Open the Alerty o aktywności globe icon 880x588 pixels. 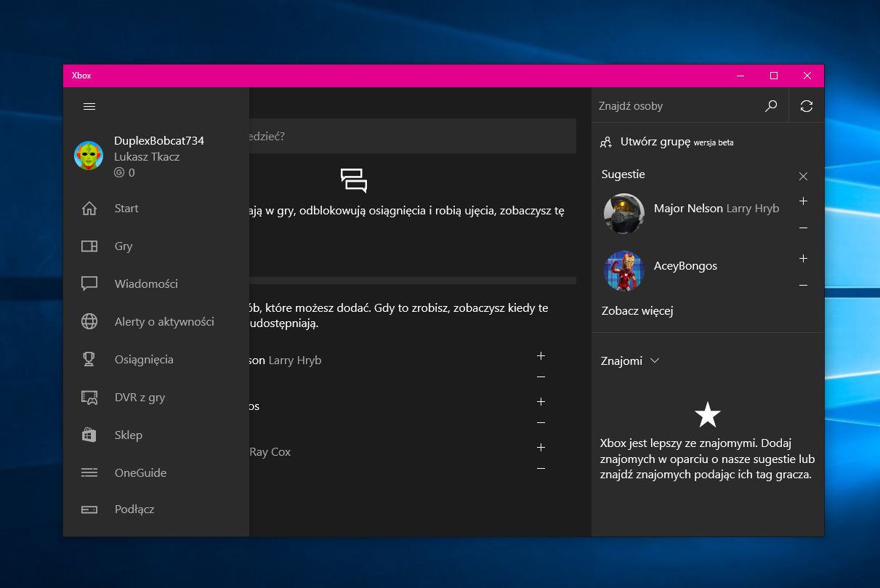pyautogui.click(x=89, y=321)
